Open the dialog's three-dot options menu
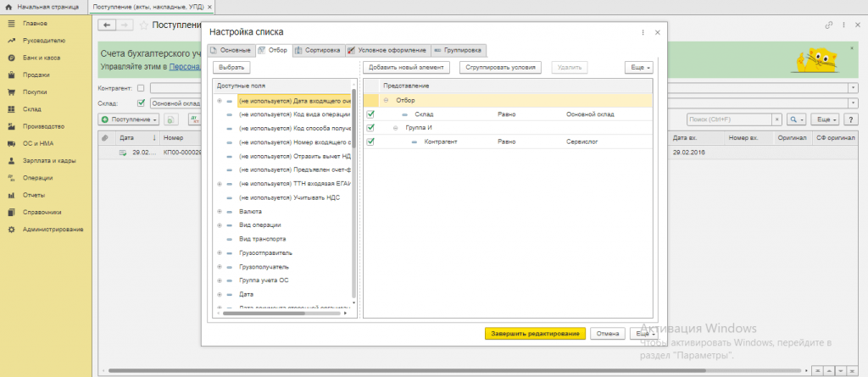Screen dimensions: 868x377 (x=641, y=32)
